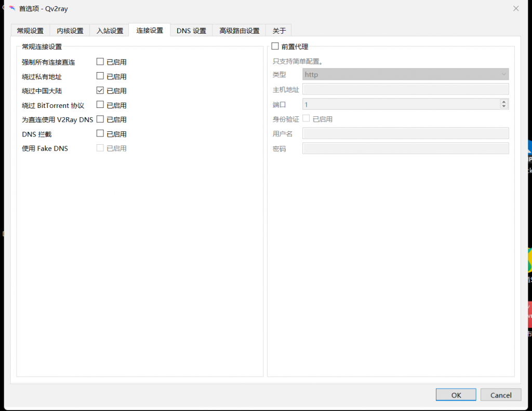Open the 关于 tab
This screenshot has width=532, height=411.
[x=279, y=31]
